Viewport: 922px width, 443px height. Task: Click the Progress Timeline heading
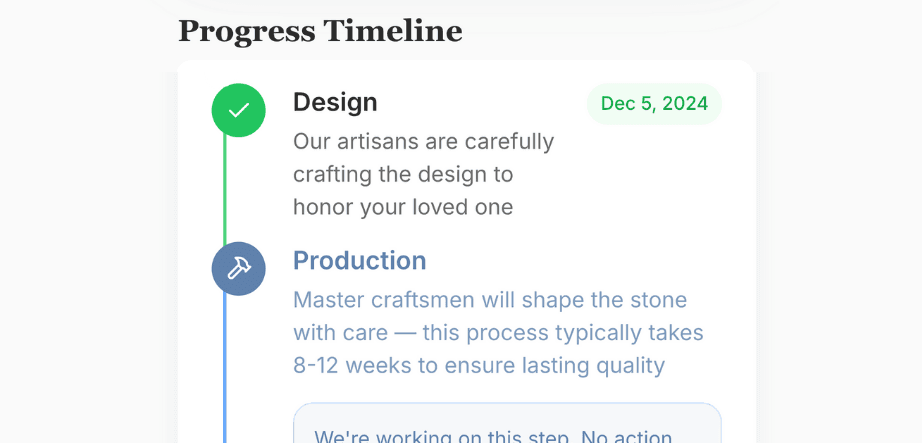320,31
